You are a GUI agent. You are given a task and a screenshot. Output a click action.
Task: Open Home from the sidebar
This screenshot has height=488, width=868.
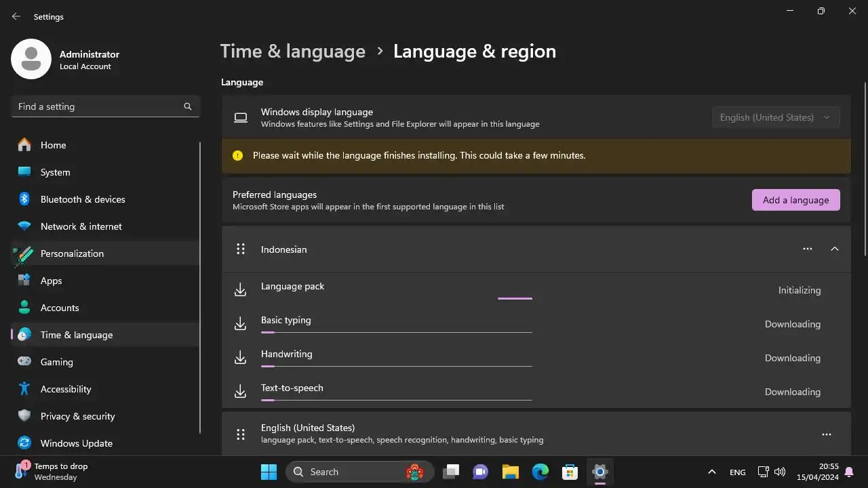click(x=105, y=145)
